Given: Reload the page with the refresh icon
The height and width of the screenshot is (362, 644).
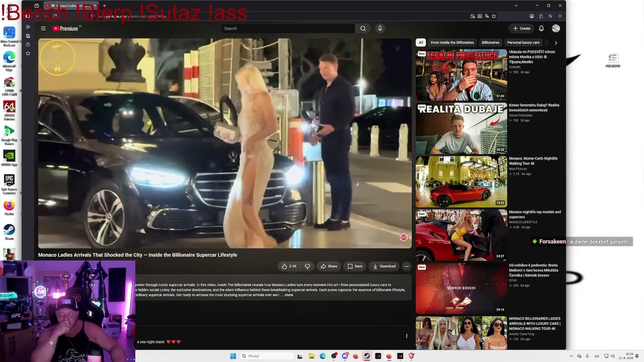Looking at the screenshot, I should (54, 16).
